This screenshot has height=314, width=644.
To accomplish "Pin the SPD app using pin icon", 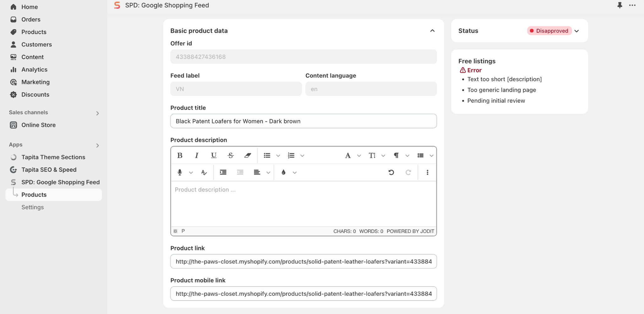I will [x=619, y=5].
